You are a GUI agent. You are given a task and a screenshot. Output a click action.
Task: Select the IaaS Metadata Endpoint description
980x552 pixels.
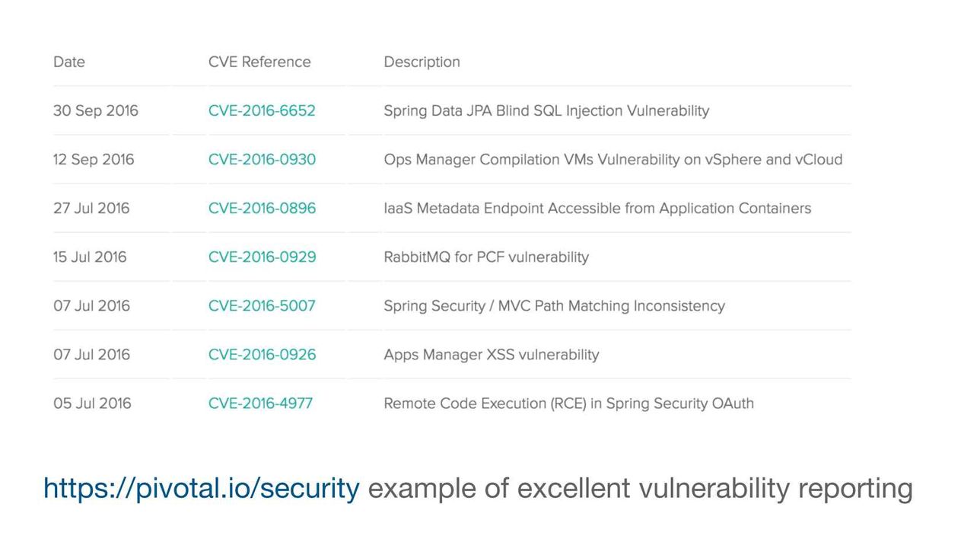click(x=597, y=208)
